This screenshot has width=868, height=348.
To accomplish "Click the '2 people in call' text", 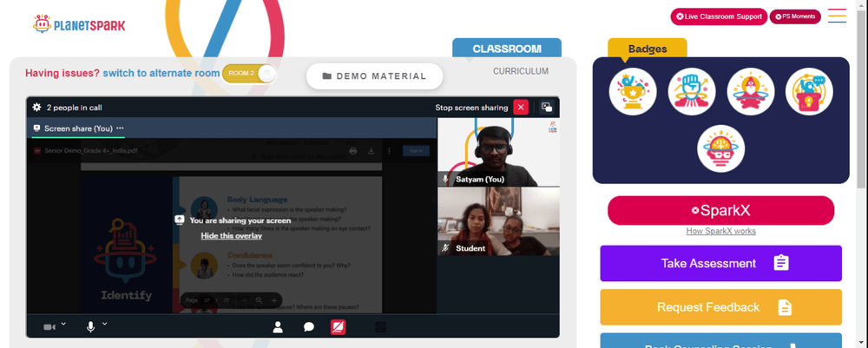I will click(74, 108).
